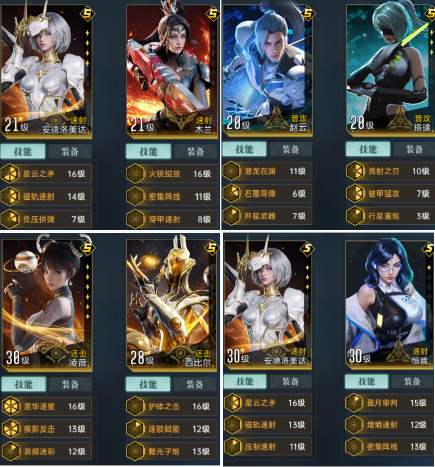The image size is (435, 467).
Task: Click the 连锁赋能 skill hexagon icon
Action: pos(135,429)
